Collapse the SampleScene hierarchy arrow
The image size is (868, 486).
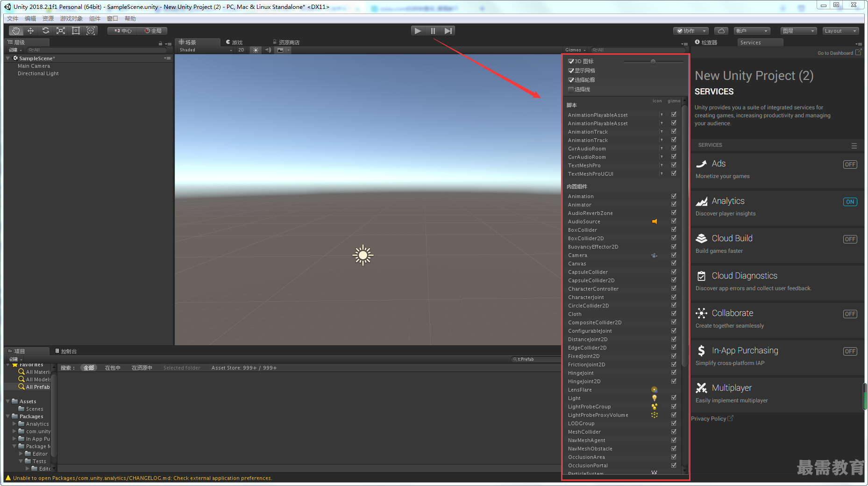(x=8, y=58)
